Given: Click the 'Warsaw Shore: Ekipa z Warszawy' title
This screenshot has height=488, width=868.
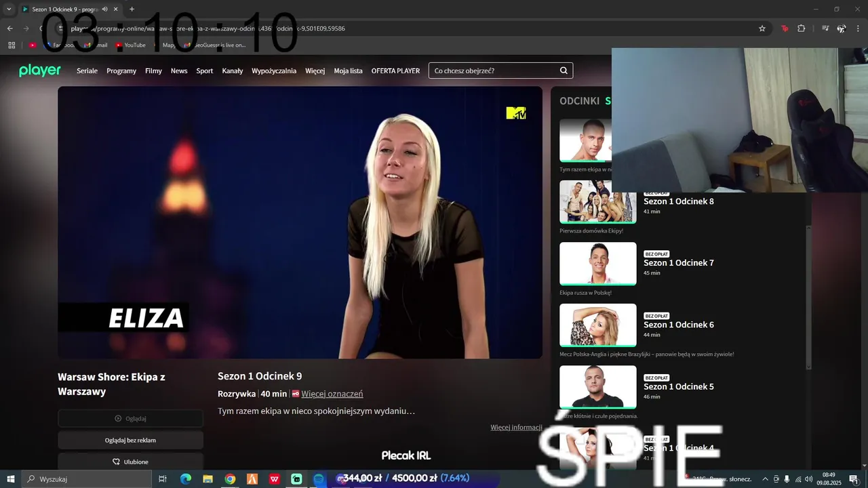Looking at the screenshot, I should pyautogui.click(x=111, y=384).
